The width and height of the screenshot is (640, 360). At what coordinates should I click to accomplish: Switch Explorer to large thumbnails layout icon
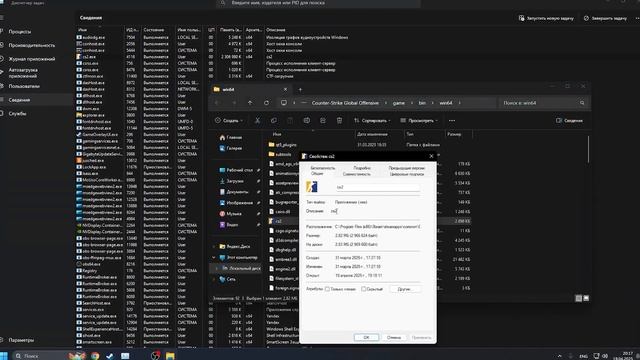[586, 298]
